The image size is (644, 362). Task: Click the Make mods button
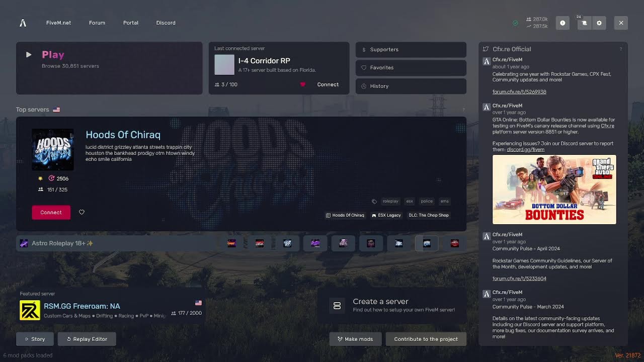[x=355, y=339]
